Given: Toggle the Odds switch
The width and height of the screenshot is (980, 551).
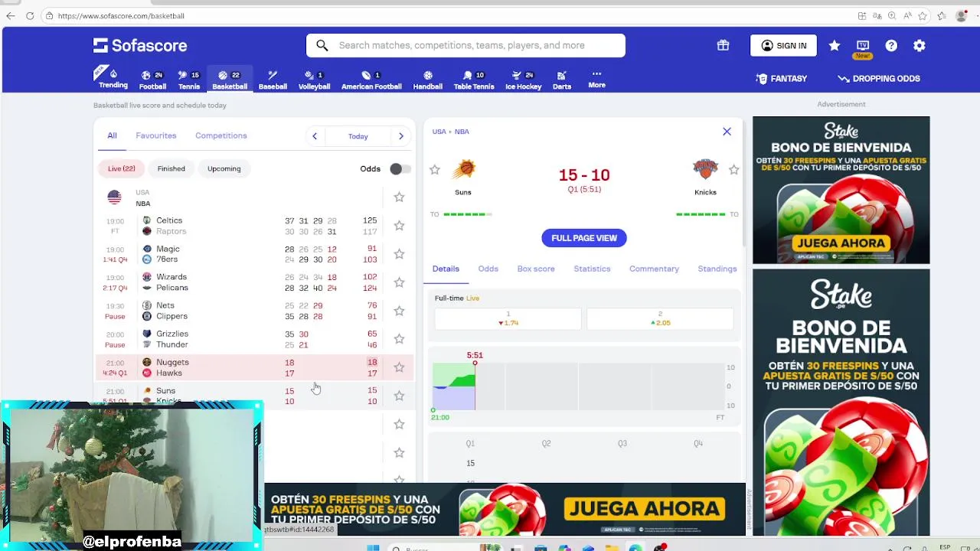Looking at the screenshot, I should tap(400, 168).
